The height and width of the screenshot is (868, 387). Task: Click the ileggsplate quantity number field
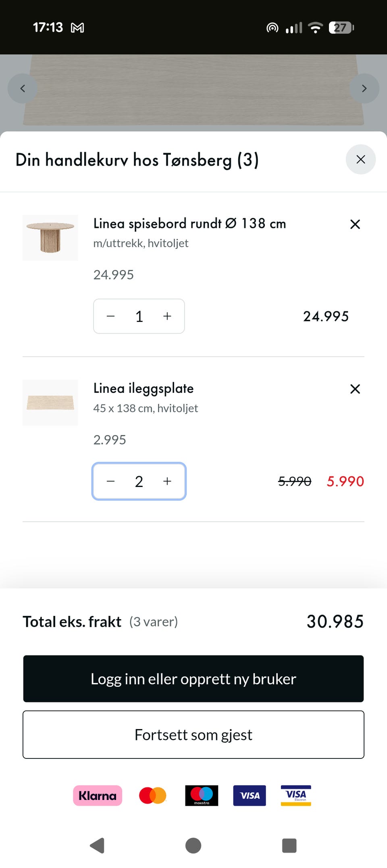click(x=139, y=482)
